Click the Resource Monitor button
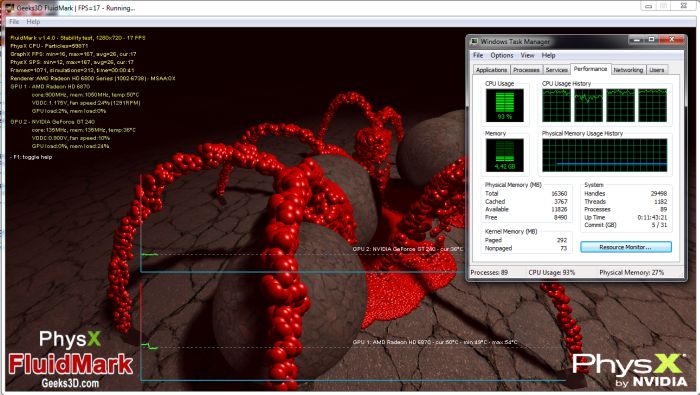The height and width of the screenshot is (395, 700). click(x=625, y=247)
